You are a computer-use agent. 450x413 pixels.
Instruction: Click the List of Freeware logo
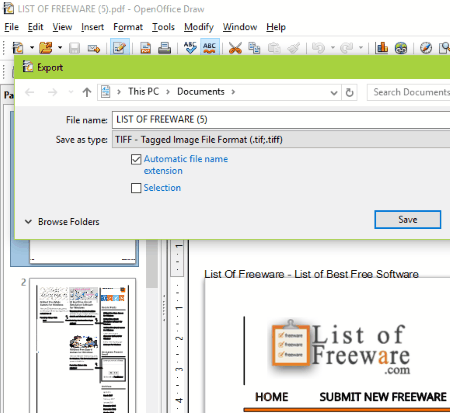tap(341, 348)
